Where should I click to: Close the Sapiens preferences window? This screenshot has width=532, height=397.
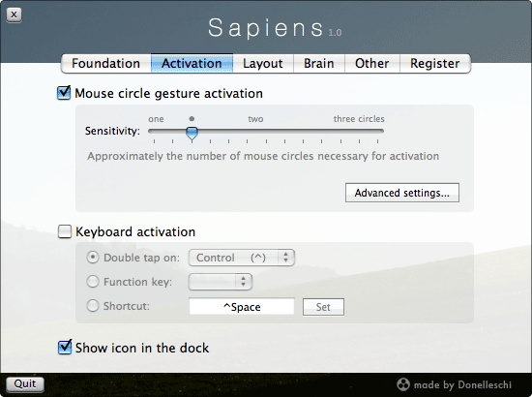pyautogui.click(x=14, y=15)
